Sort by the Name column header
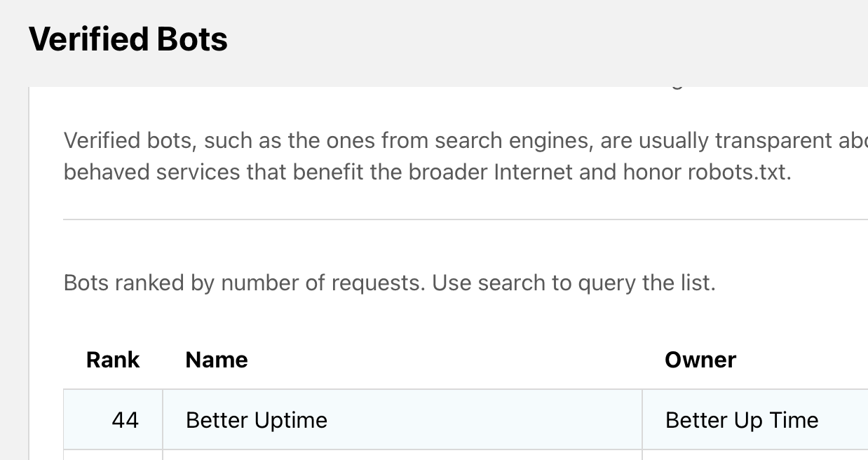The image size is (868, 460). point(217,360)
